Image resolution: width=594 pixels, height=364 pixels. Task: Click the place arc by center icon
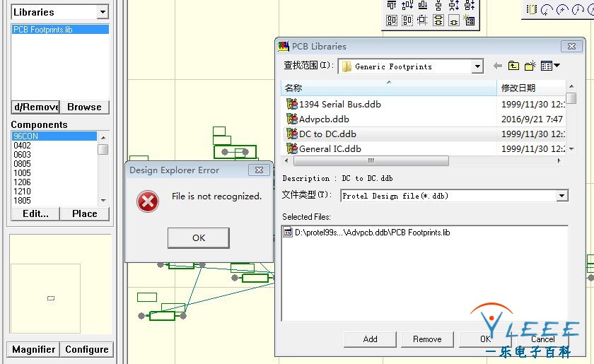click(x=547, y=9)
